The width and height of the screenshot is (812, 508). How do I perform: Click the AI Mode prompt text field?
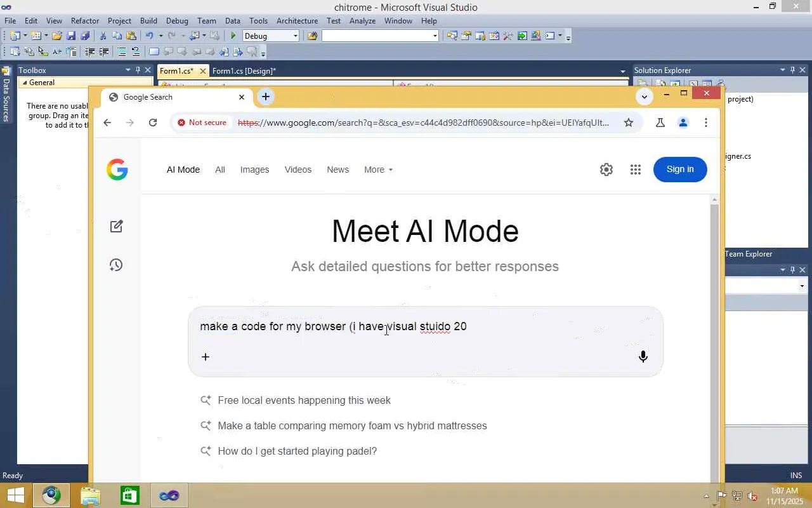(426, 326)
